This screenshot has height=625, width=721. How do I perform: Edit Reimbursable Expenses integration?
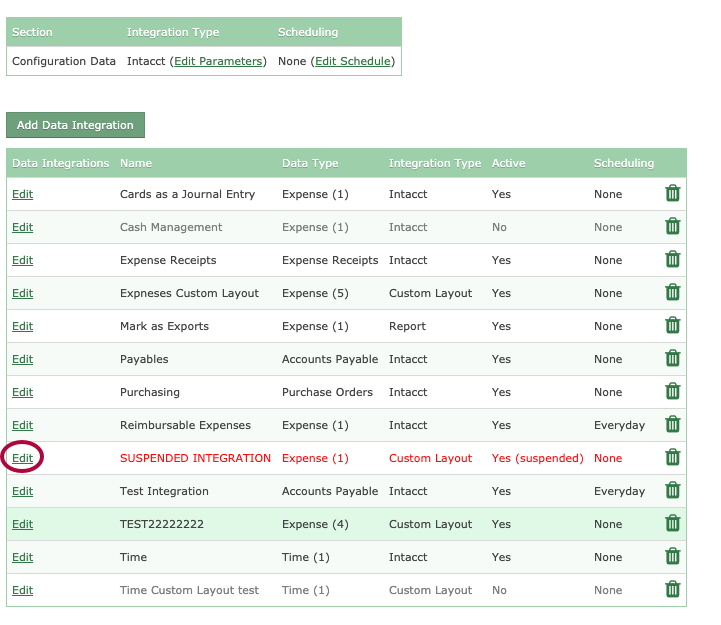tap(23, 425)
